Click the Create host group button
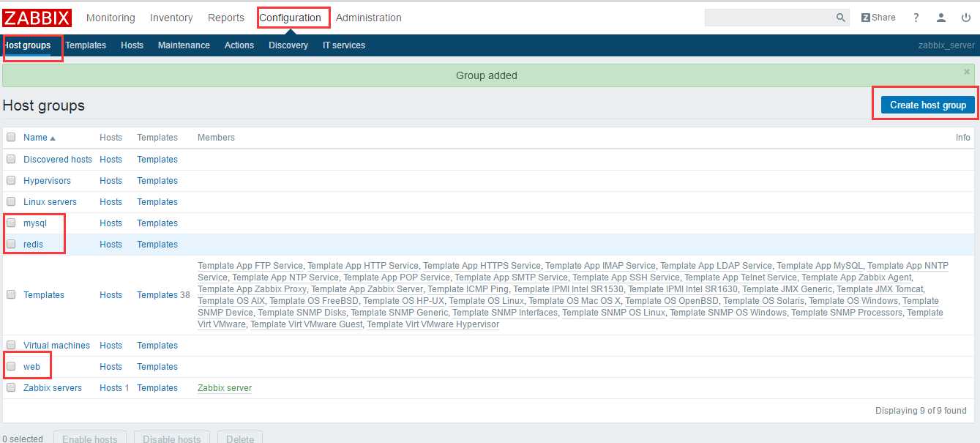980x443 pixels. [x=928, y=105]
